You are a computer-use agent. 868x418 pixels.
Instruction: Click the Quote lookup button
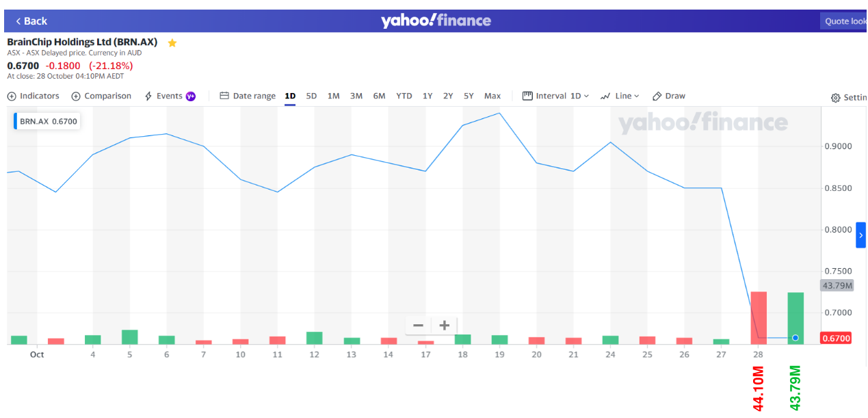click(844, 21)
